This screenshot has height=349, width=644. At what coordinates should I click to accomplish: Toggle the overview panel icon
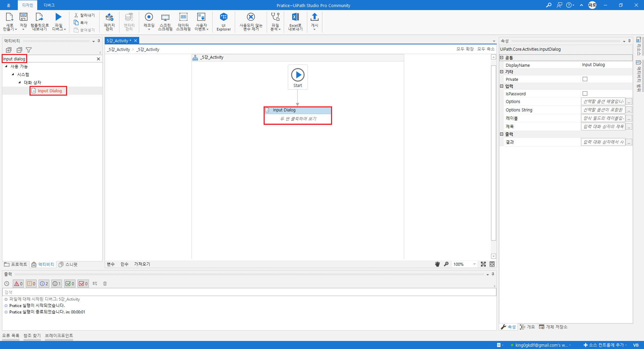(x=492, y=264)
